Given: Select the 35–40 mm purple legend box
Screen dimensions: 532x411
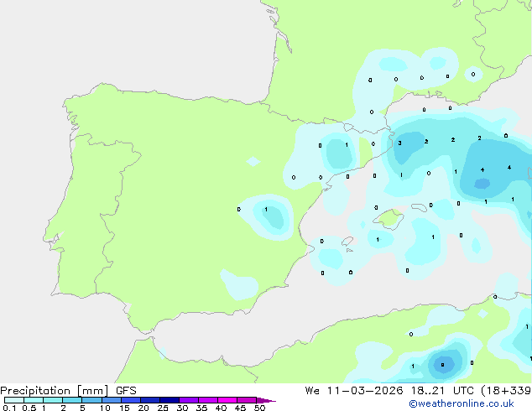Looking at the screenshot, I should pyautogui.click(x=208, y=400).
